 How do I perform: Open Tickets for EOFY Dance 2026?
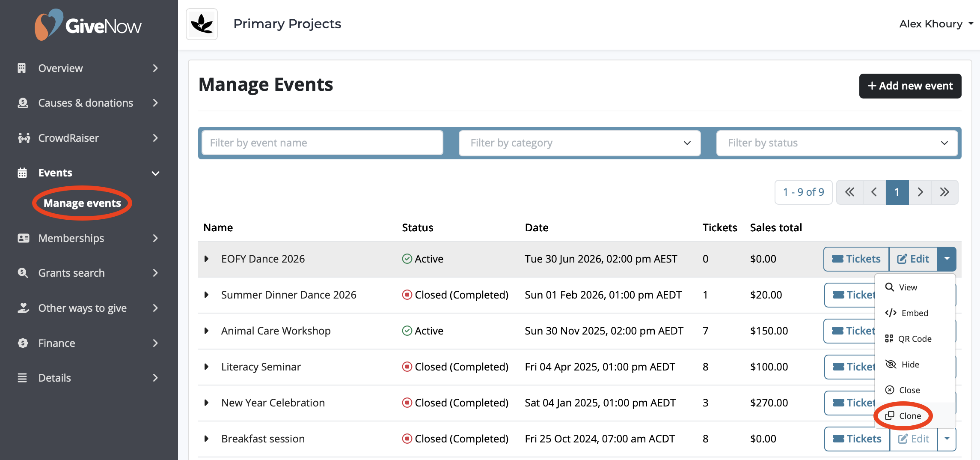pyautogui.click(x=856, y=259)
